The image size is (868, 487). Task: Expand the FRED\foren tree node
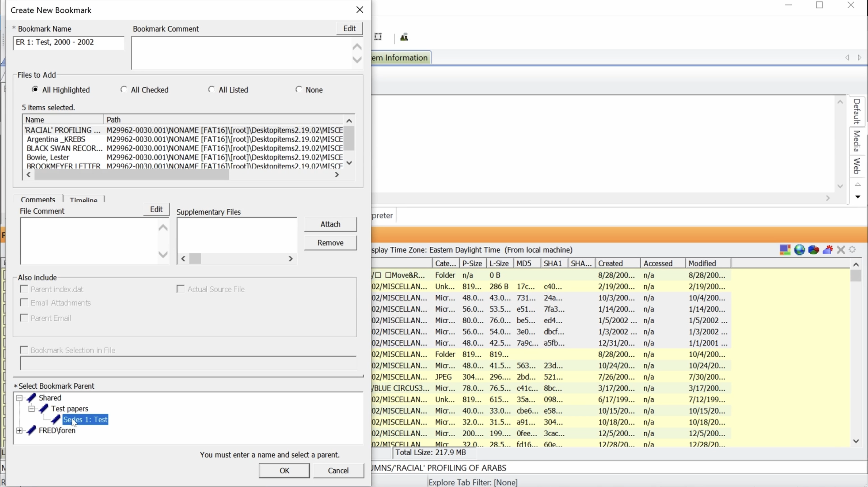(20, 430)
